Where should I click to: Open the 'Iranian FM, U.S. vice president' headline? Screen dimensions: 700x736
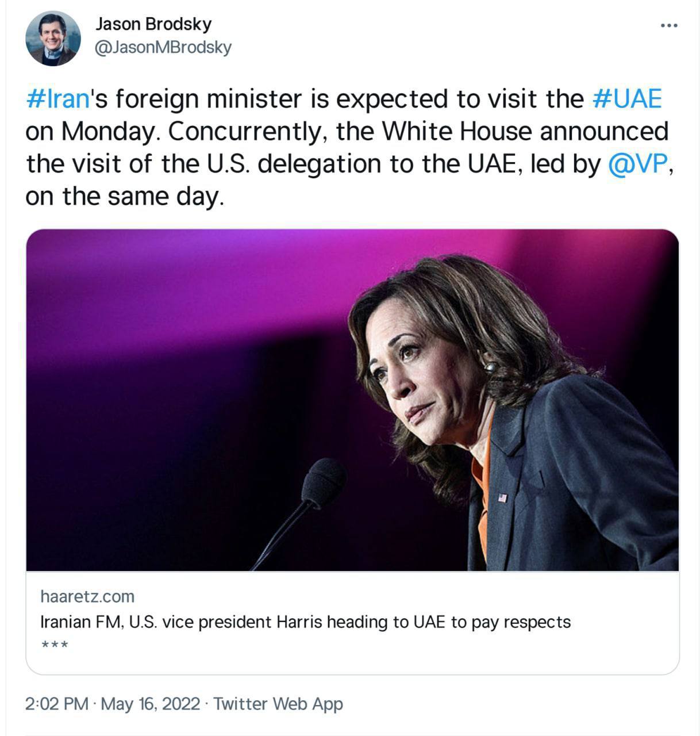click(305, 622)
